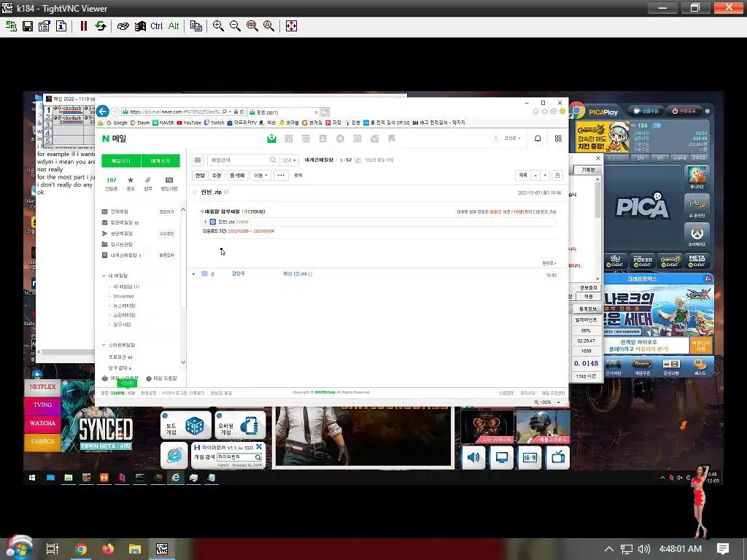Image resolution: width=747 pixels, height=560 pixels.
Task: Open the user account dropdown in Naver header
Action: click(512, 139)
